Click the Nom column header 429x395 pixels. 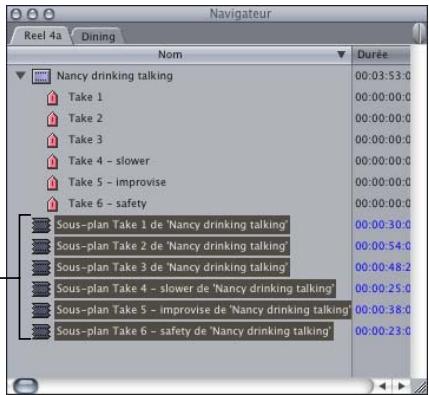pos(179,54)
